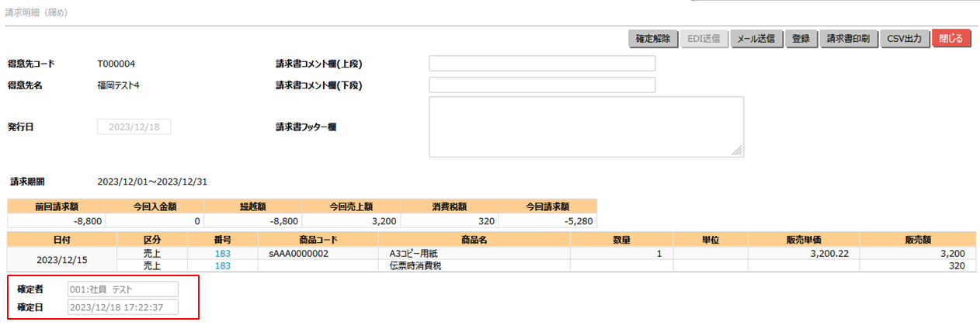The height and width of the screenshot is (329, 980).
Task: Click the 確定日 timestamp field
Action: (x=123, y=307)
